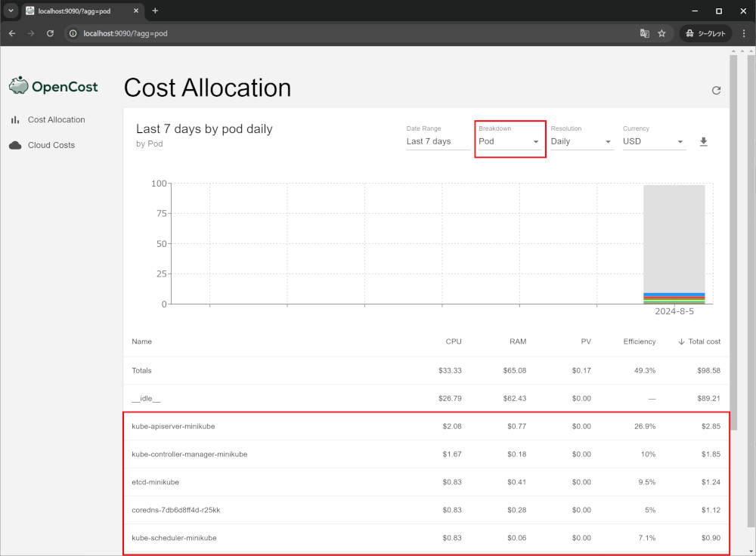Reload the page with browser reload button
The width and height of the screenshot is (756, 556).
click(x=50, y=33)
